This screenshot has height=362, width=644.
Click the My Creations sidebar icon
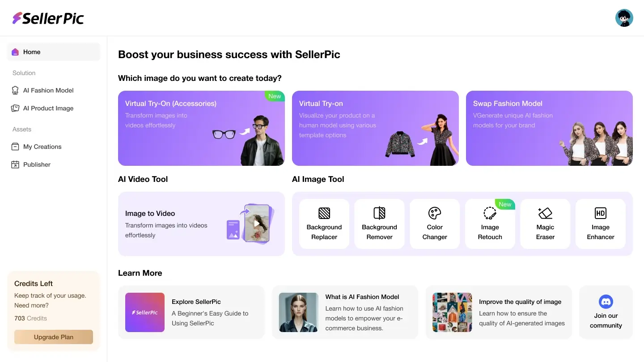pyautogui.click(x=15, y=147)
